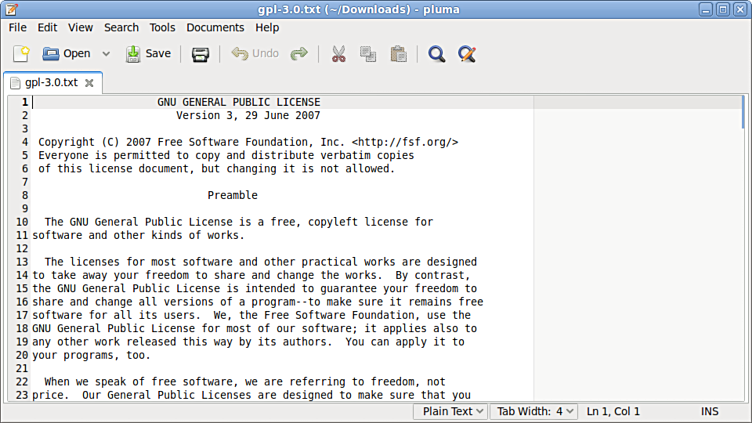Open the Tab Width dropdown
This screenshot has height=423, width=752.
(535, 411)
